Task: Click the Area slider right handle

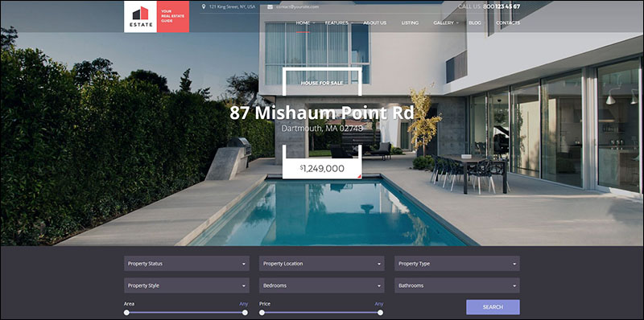Action: click(245, 313)
